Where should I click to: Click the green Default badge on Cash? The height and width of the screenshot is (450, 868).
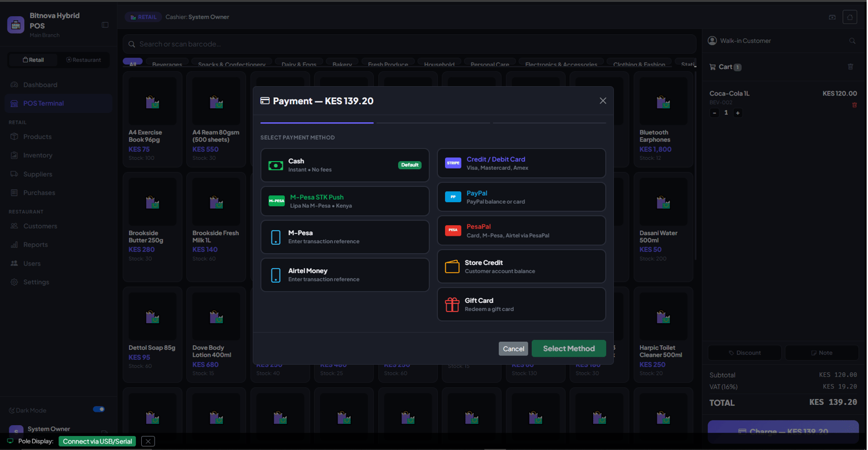pos(410,165)
